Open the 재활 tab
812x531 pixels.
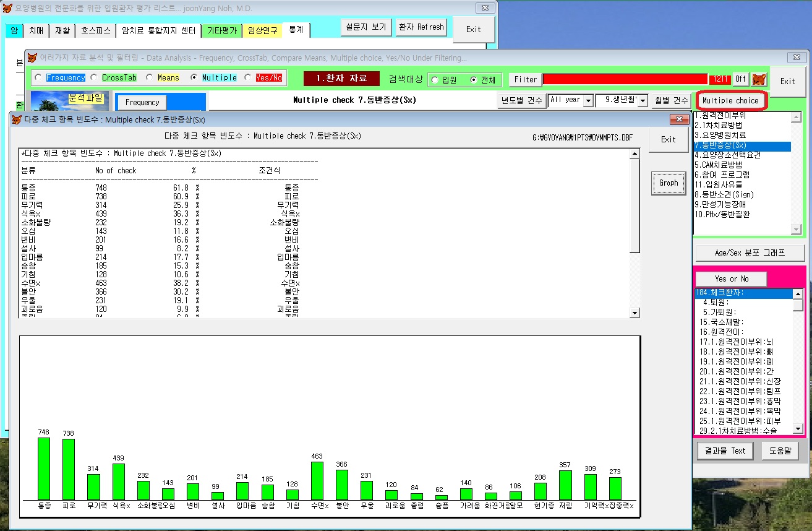tap(62, 30)
